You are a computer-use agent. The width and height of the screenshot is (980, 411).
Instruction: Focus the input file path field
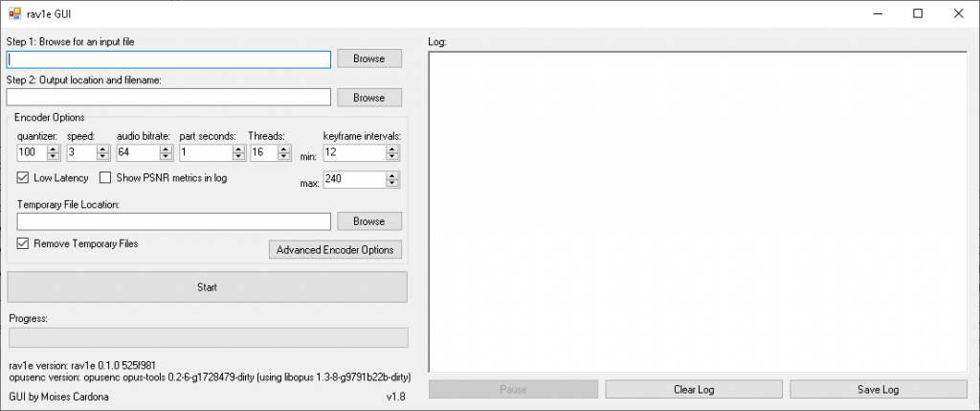[x=168, y=59]
